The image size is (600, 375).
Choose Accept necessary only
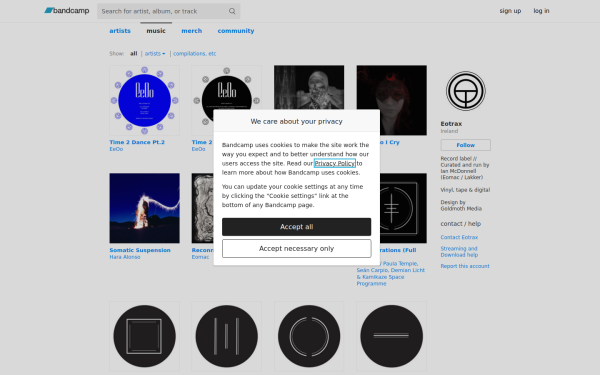click(297, 248)
